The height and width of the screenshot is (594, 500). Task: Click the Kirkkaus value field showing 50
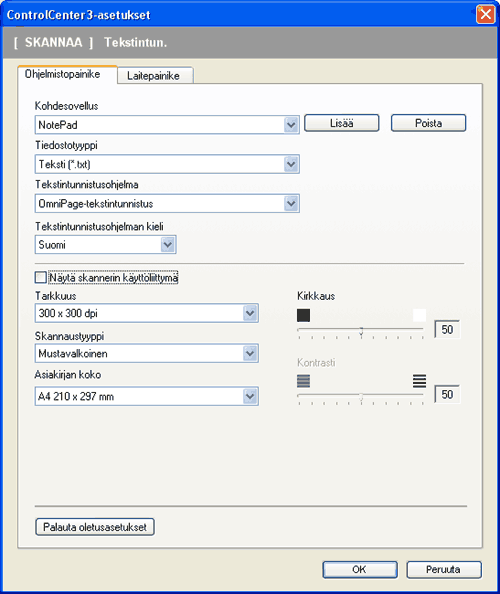(x=447, y=329)
